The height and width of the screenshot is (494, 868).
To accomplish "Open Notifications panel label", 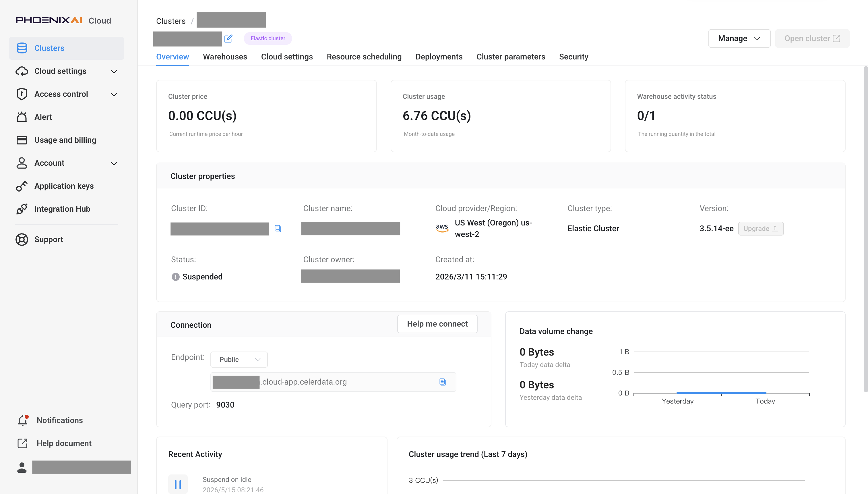I will (x=60, y=420).
